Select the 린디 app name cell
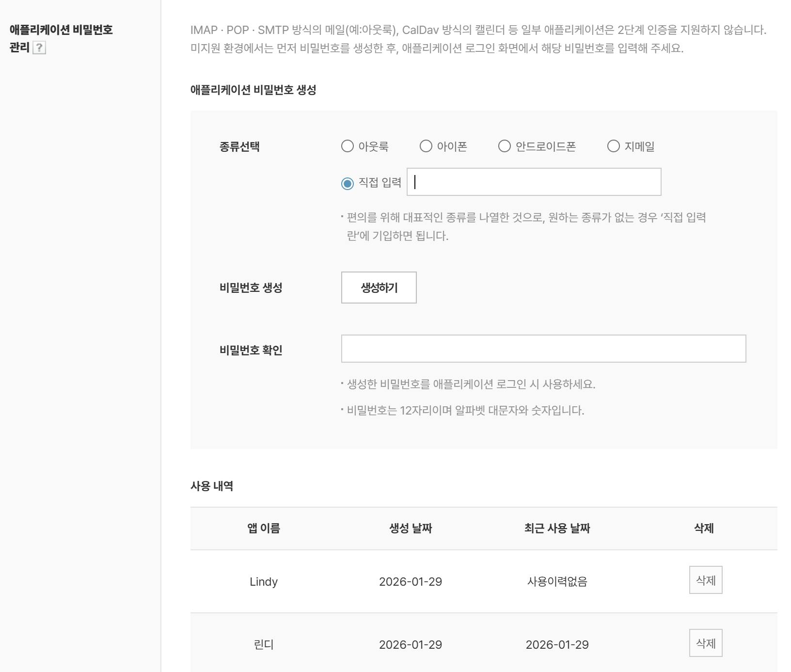This screenshot has width=791, height=672. click(x=264, y=644)
